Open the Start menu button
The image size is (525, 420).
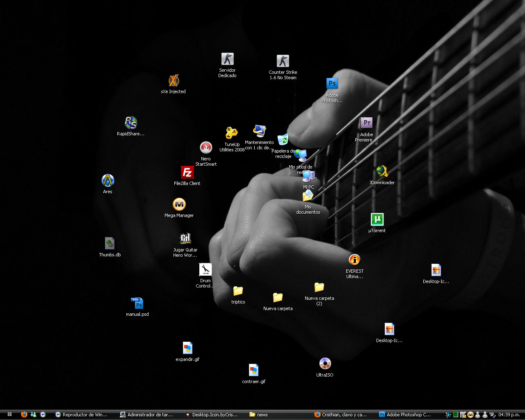click(x=10, y=415)
